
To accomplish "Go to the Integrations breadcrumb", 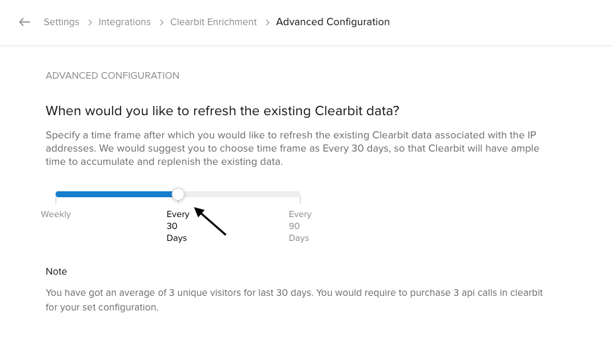I will (124, 22).
